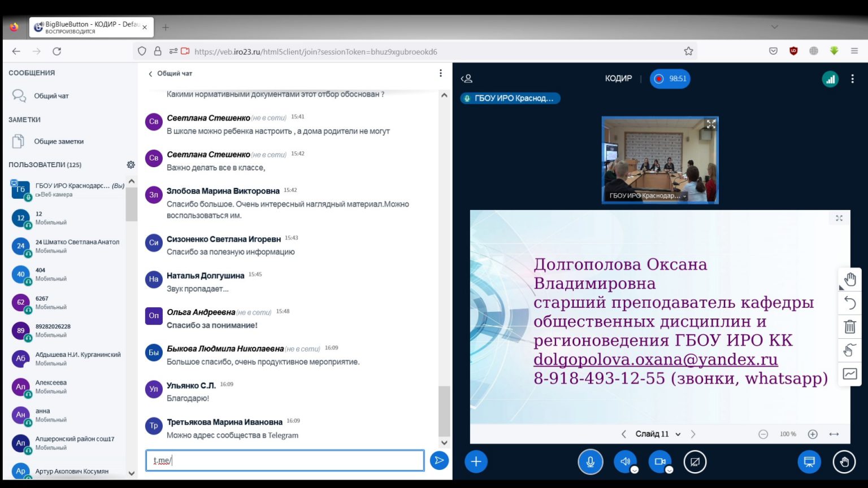Mute the microphone
Viewport: 868px width, 488px height.
[590, 462]
